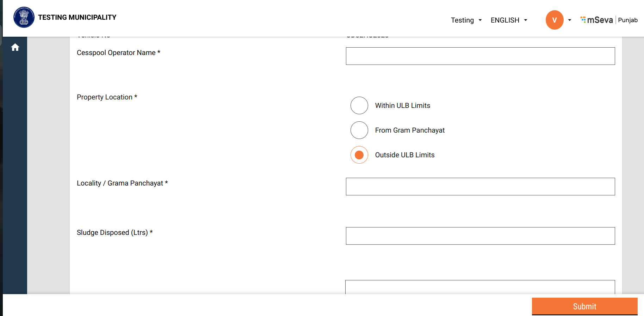Screen dimensions: 644x316
Task: Click the From Gram Panchayat label text
Action: 410,130
